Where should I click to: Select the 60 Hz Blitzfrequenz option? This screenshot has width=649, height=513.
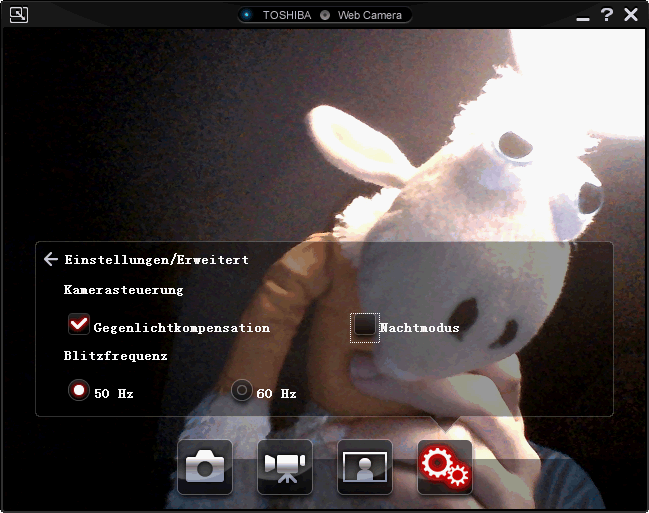click(242, 390)
